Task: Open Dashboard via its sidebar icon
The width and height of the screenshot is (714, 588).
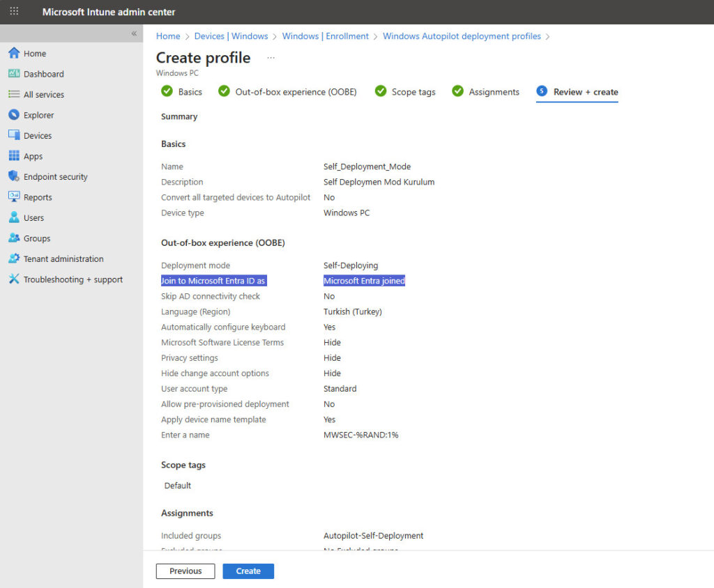Action: coord(14,74)
